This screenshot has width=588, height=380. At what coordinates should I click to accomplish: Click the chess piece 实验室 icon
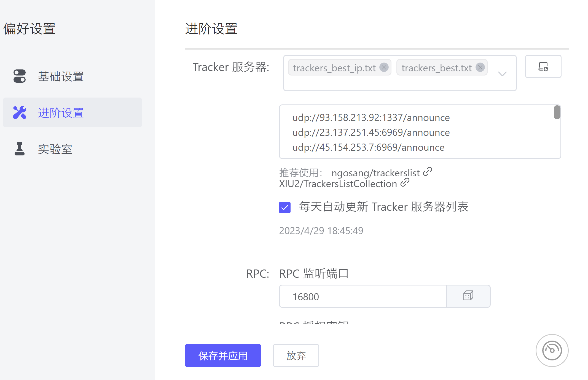pos(20,149)
